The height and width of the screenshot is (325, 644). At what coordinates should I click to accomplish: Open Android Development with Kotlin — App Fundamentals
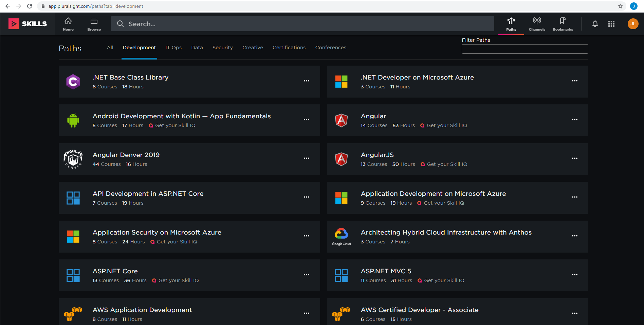click(182, 116)
